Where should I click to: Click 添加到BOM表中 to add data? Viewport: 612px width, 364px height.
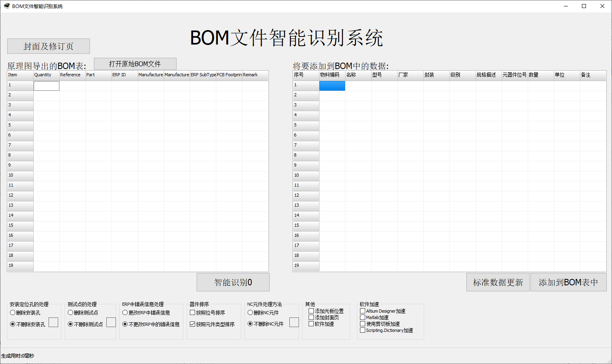click(569, 282)
